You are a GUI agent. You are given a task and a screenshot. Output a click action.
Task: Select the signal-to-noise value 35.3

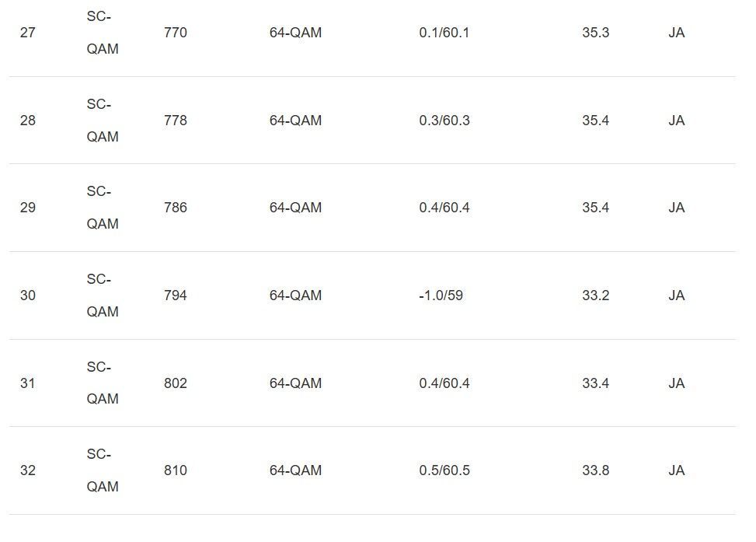(x=595, y=33)
